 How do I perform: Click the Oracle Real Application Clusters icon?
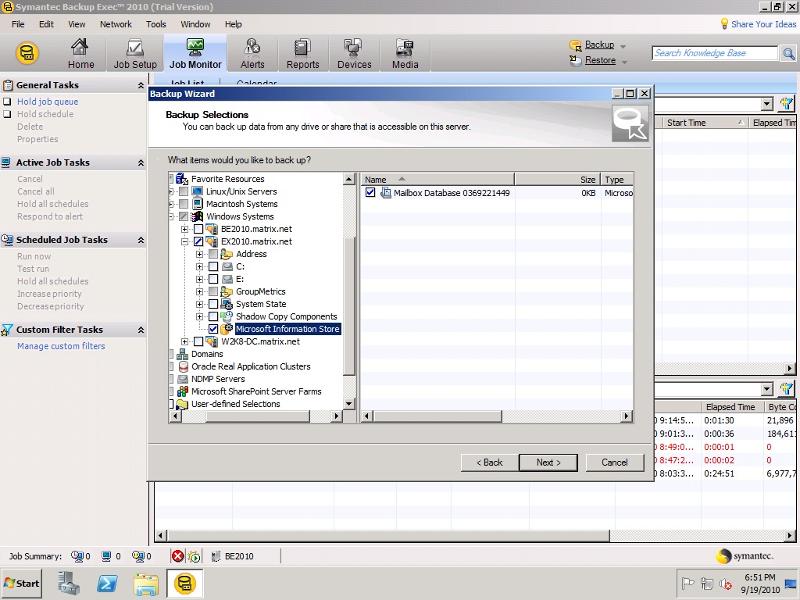pos(183,366)
